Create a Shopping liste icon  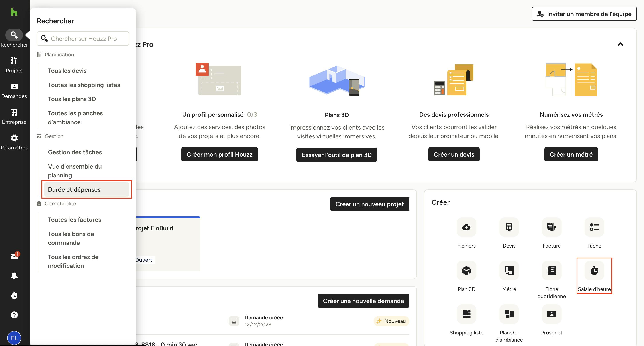click(466, 314)
